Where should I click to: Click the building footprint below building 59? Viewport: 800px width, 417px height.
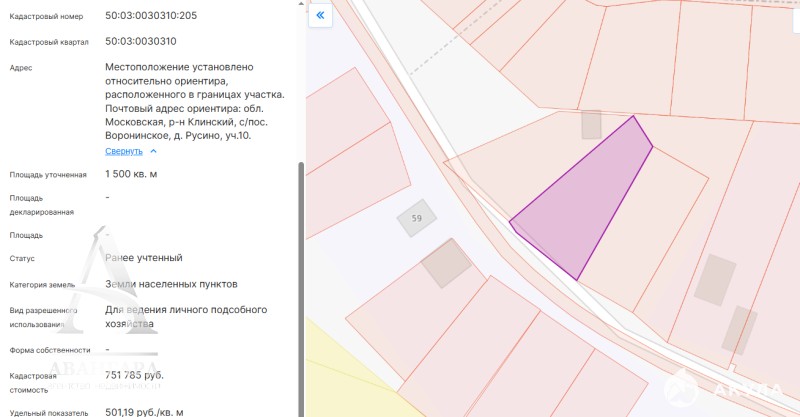[446, 263]
